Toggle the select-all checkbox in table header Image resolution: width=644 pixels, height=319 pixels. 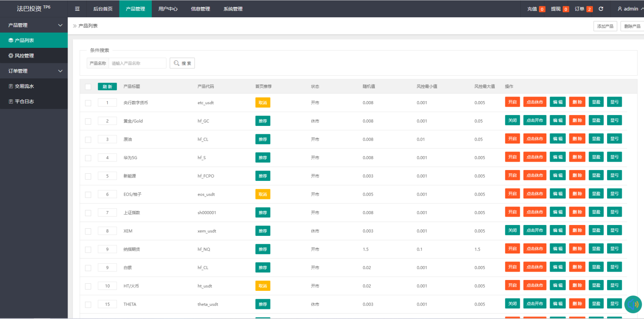(88, 87)
